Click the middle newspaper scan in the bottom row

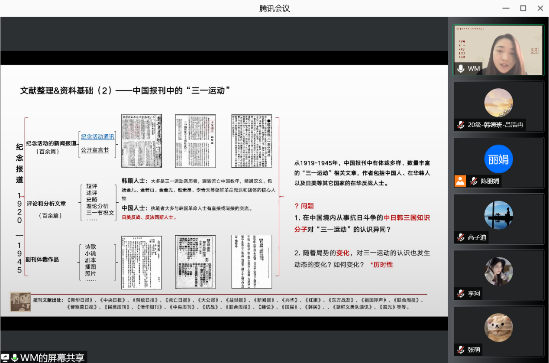point(195,262)
